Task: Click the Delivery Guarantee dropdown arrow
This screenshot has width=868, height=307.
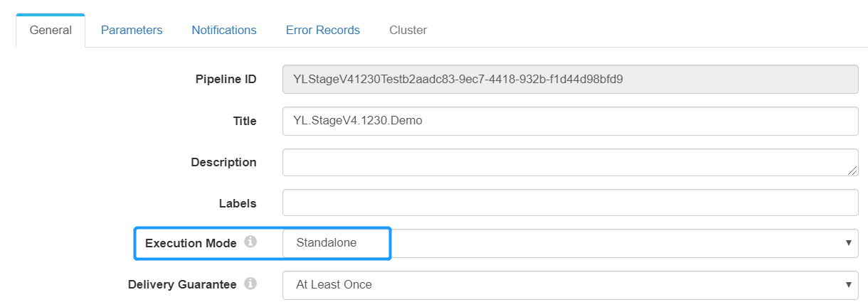Action: 848,285
